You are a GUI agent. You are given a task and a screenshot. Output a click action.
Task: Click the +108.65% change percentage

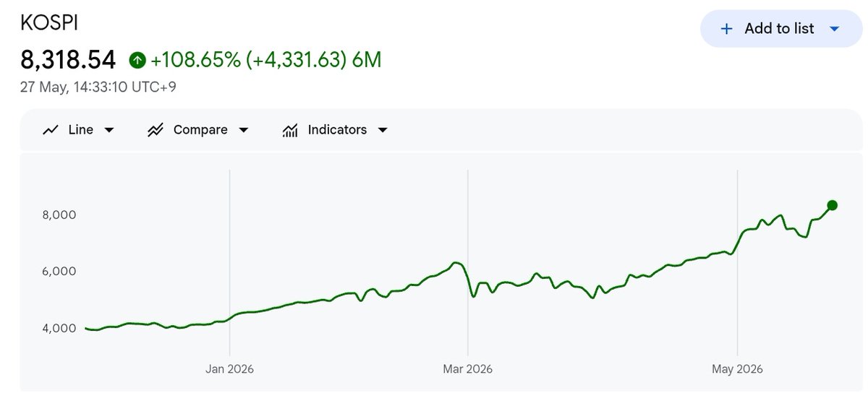pos(195,61)
